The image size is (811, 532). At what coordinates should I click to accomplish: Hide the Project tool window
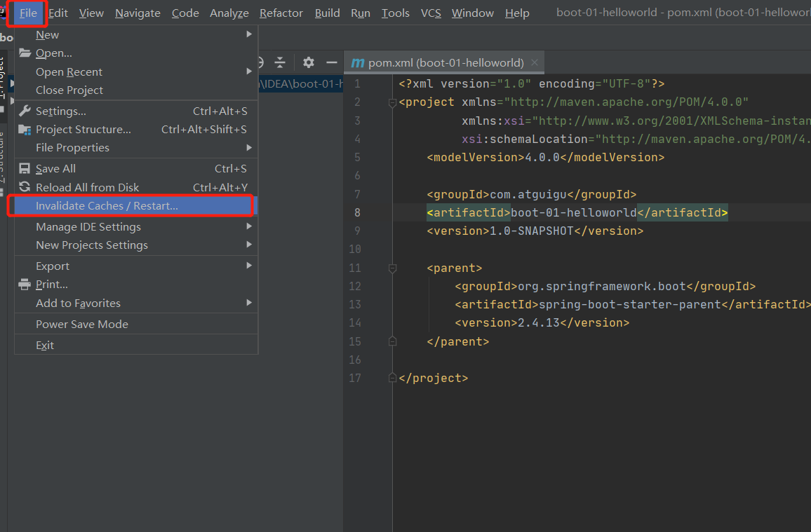tap(332, 62)
